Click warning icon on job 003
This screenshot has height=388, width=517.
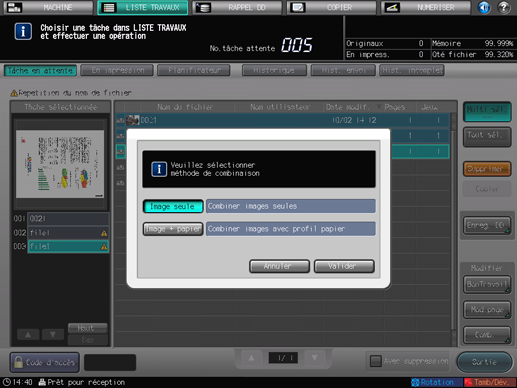[104, 247]
